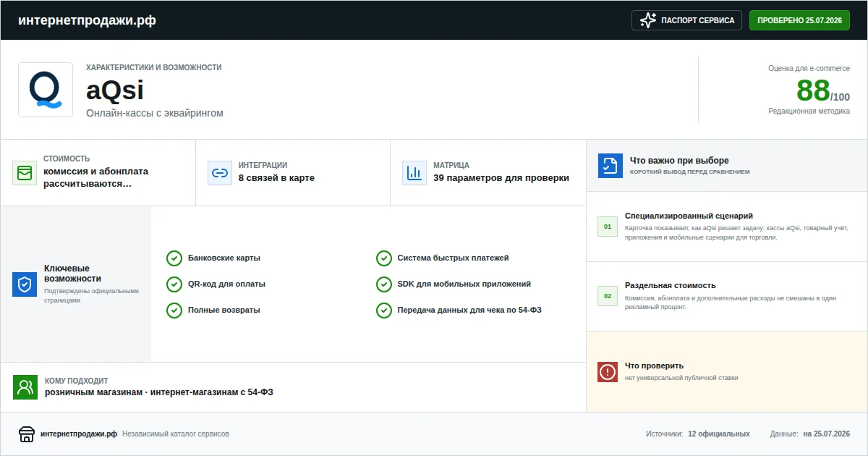Click the Оценка для e-commerce label

coord(809,68)
